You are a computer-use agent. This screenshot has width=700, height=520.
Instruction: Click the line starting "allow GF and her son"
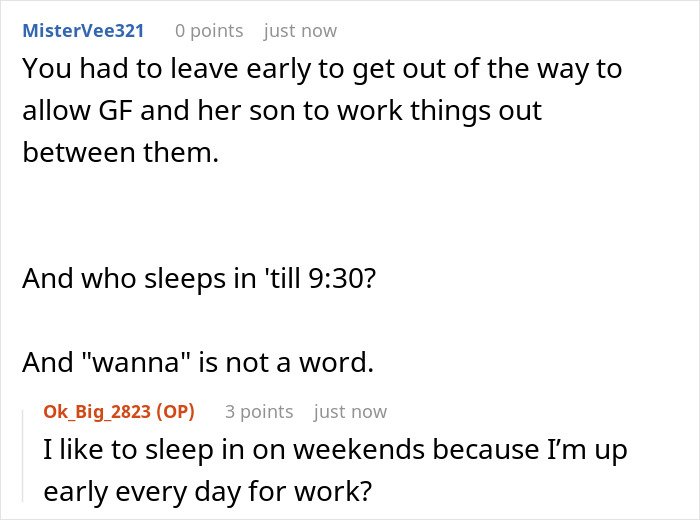click(282, 110)
